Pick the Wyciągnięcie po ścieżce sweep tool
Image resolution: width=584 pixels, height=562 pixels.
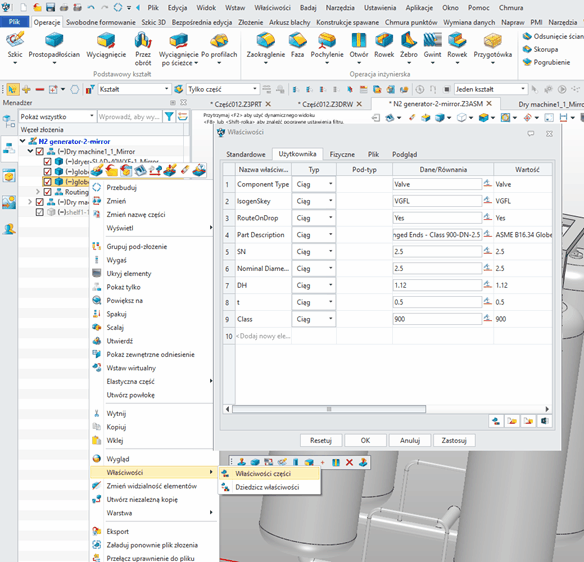click(x=179, y=48)
